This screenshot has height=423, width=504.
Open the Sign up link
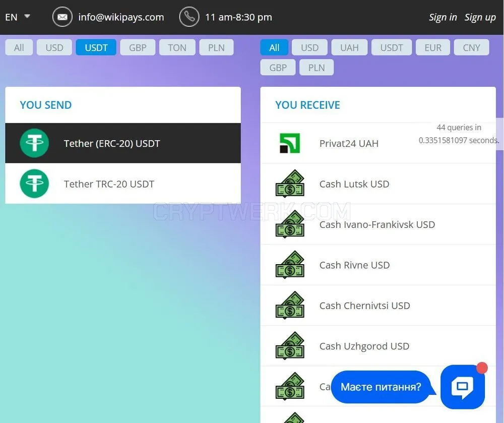click(x=480, y=17)
